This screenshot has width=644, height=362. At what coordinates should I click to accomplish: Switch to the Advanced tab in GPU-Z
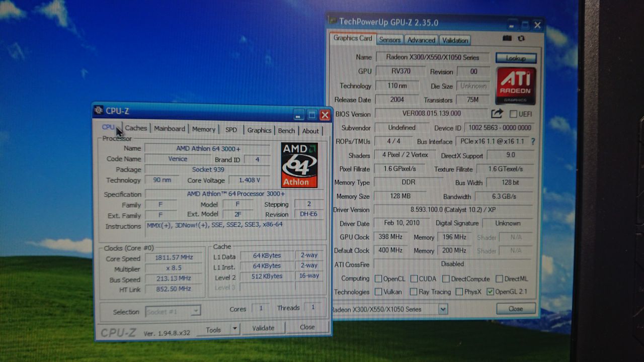[421, 40]
